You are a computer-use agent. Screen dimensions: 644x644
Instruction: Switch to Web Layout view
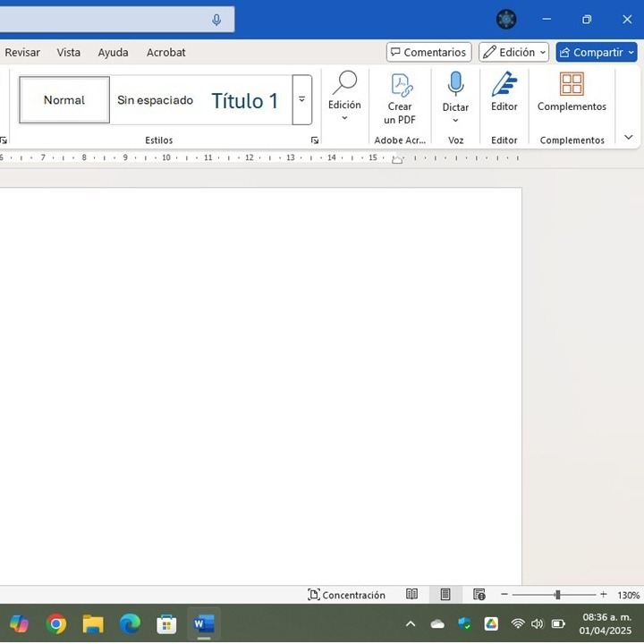479,594
